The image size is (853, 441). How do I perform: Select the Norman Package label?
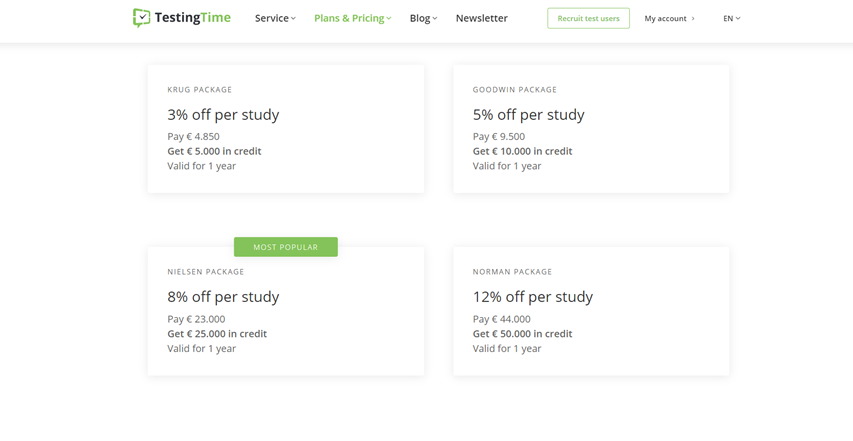click(x=512, y=271)
